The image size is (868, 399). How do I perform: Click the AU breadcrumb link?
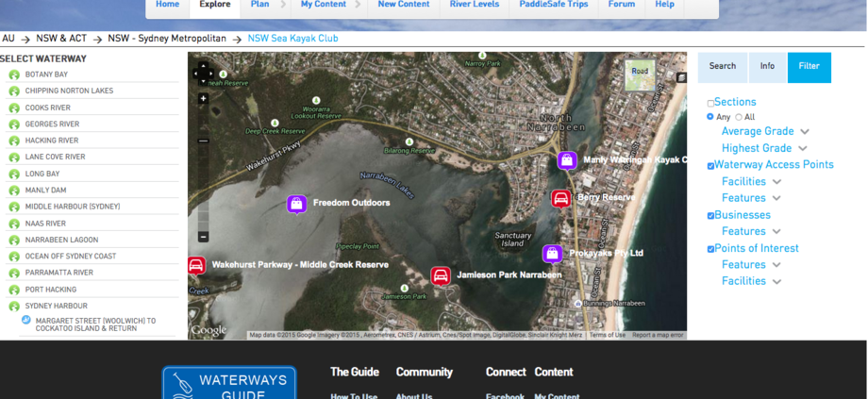(8, 38)
